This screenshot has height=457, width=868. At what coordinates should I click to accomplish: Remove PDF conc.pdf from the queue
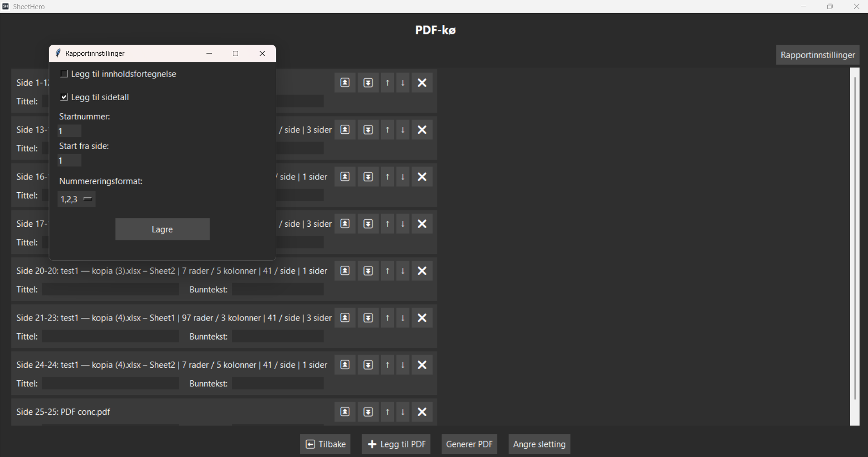click(422, 412)
